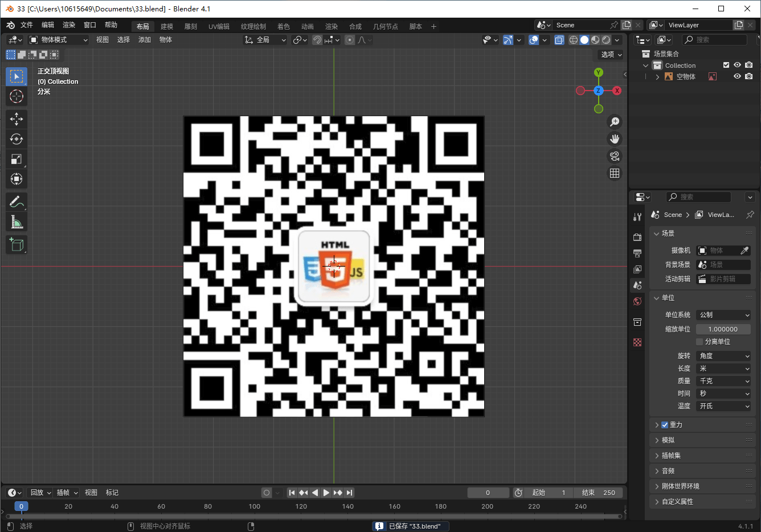Open the 编辑 menu

48,25
